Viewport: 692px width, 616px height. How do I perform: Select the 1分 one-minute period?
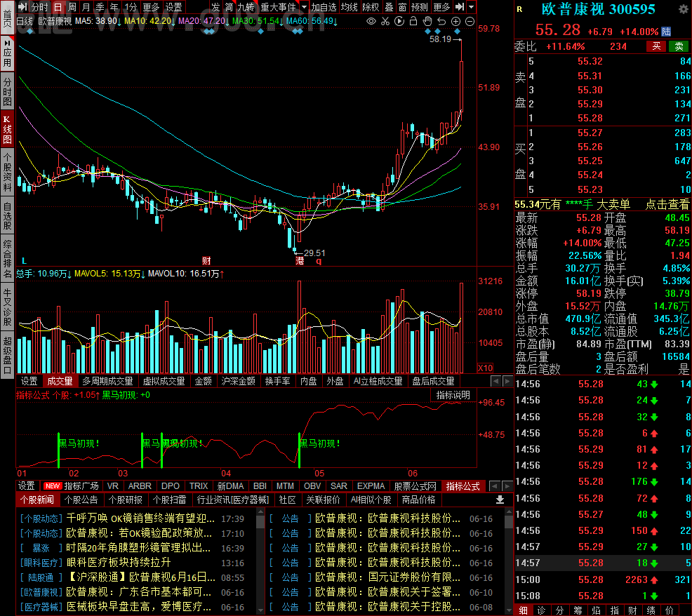(x=131, y=7)
